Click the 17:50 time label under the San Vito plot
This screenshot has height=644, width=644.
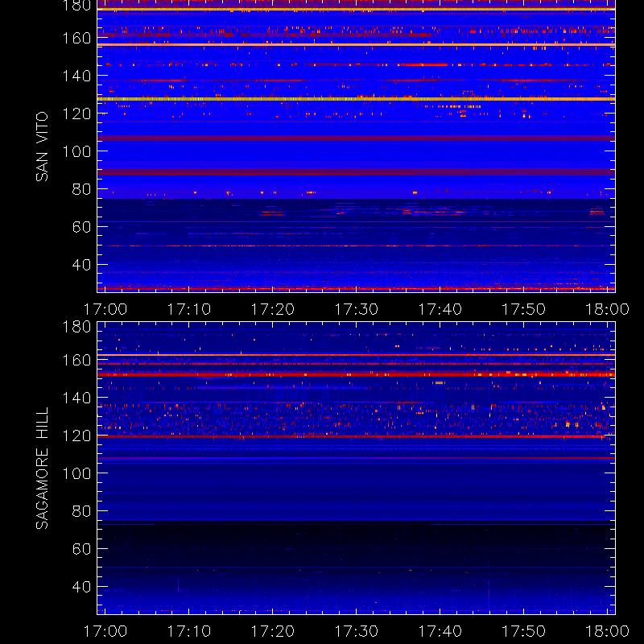524,309
